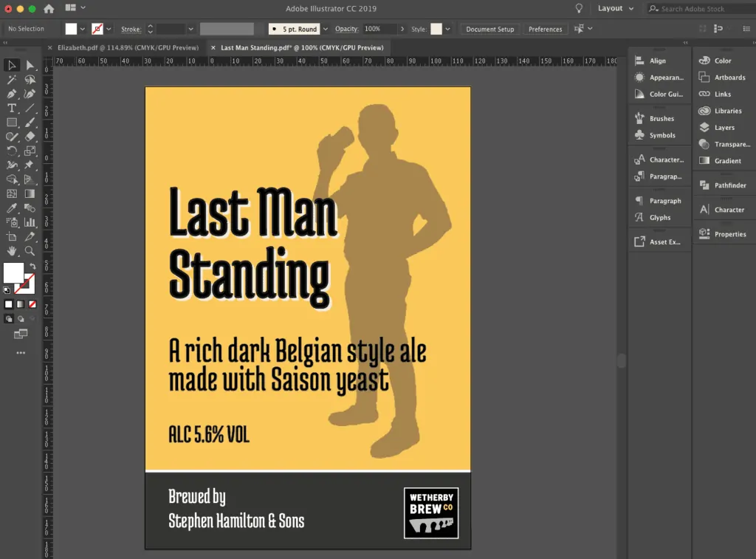The height and width of the screenshot is (559, 756).
Task: Click the Document Setup button
Action: [x=490, y=29]
